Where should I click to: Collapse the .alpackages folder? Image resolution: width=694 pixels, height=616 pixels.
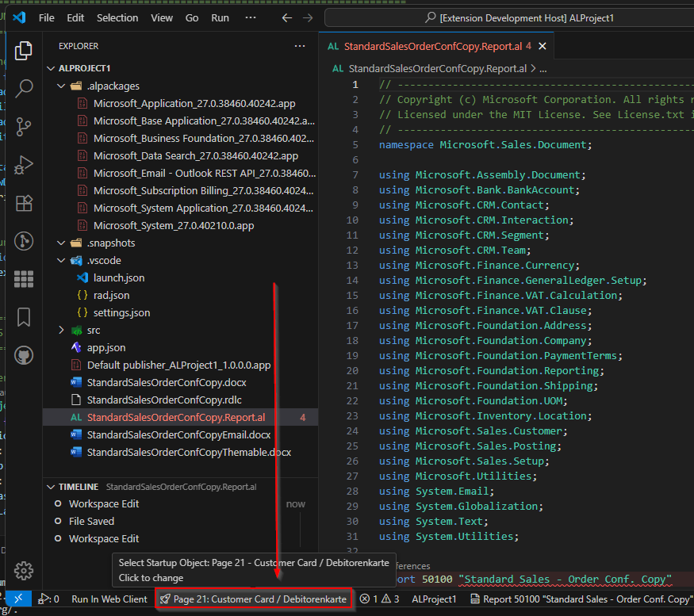pos(62,86)
